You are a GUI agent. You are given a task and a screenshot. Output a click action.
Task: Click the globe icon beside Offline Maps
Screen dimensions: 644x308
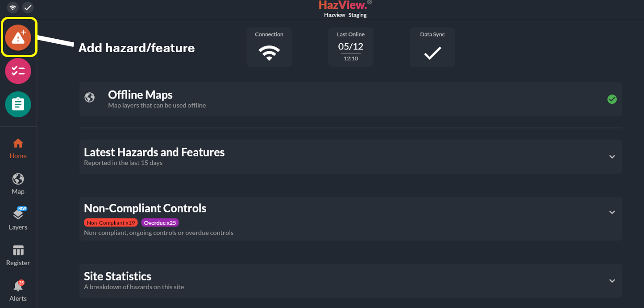tap(90, 98)
